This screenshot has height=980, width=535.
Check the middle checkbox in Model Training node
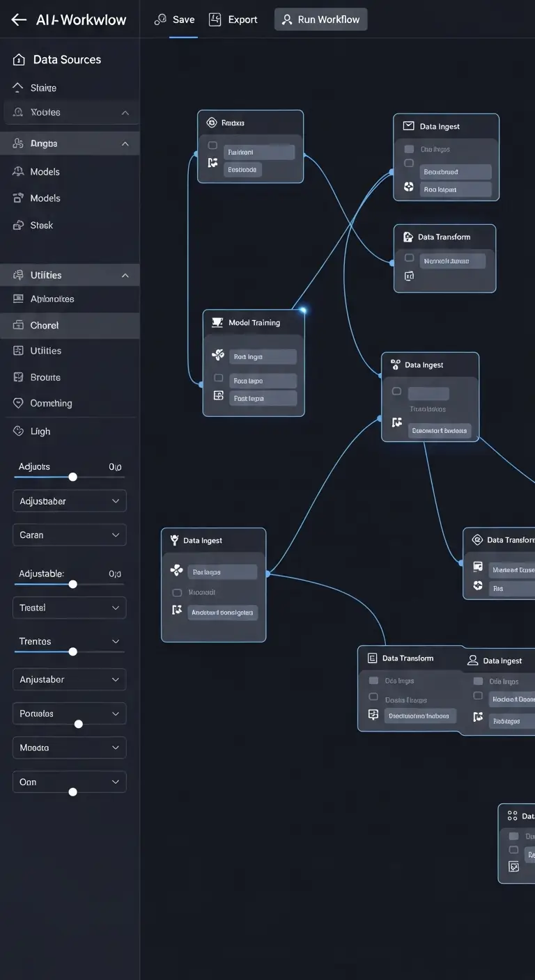218,378
